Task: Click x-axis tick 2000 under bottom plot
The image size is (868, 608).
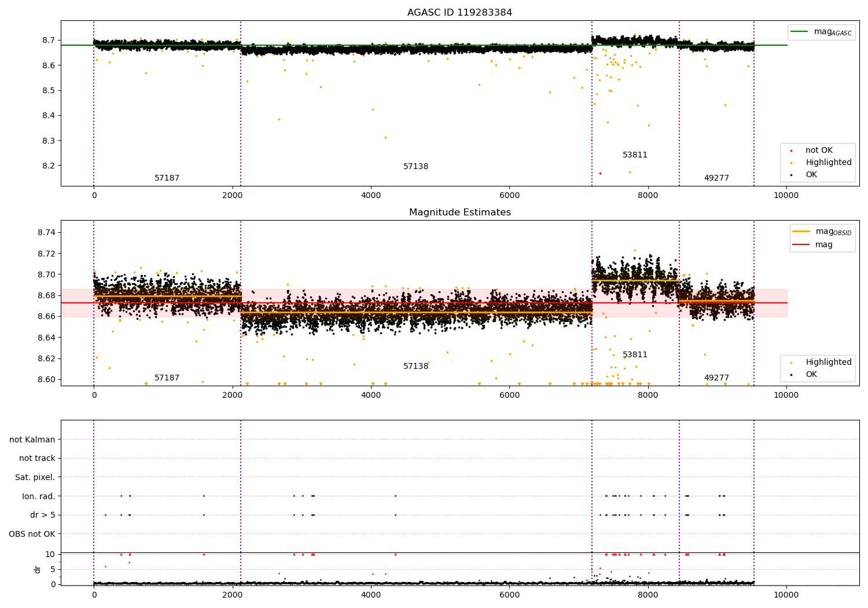Action: (232, 595)
